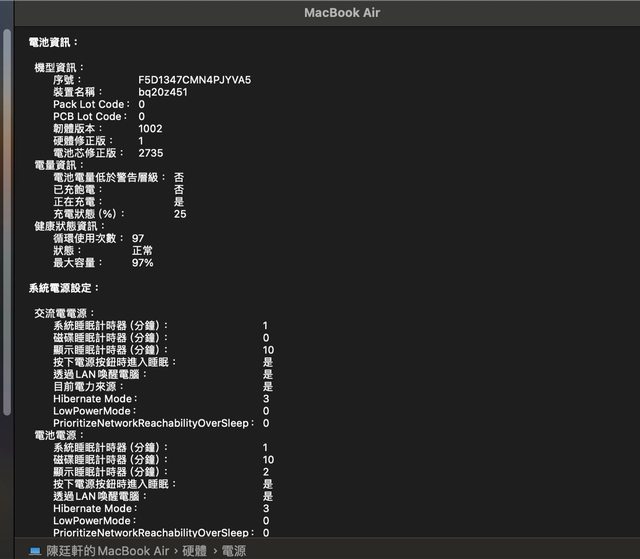
Task: Click the firmware version value 1002
Action: pyautogui.click(x=150, y=129)
